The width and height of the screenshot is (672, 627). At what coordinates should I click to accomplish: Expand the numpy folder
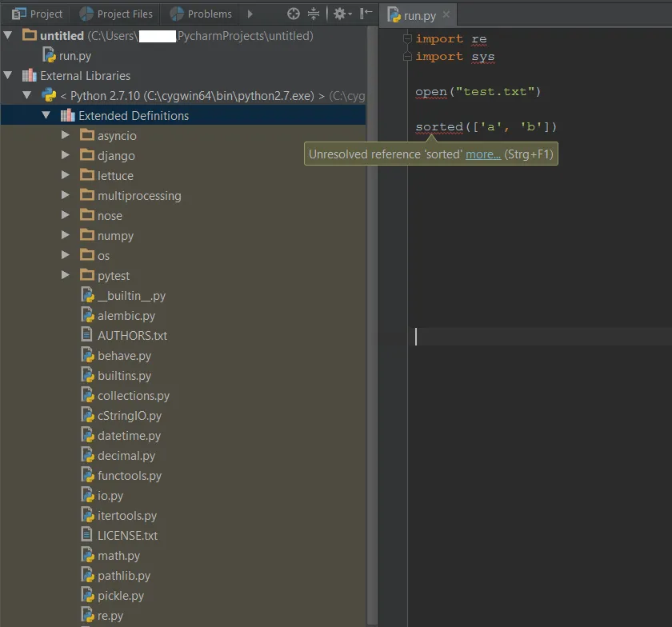click(66, 236)
